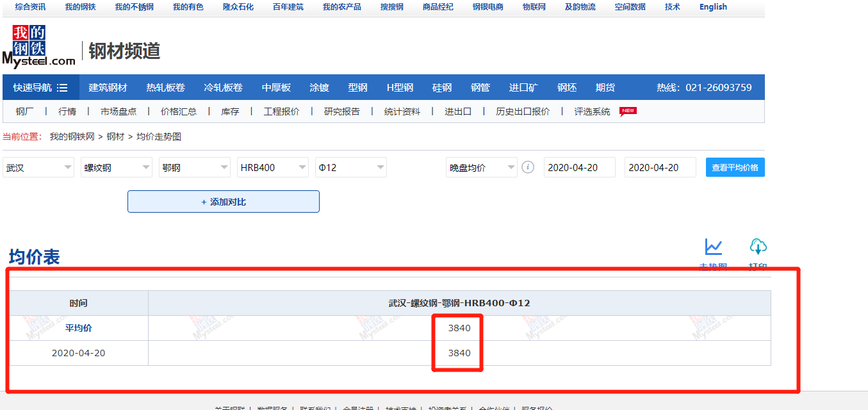Go to 评选系统 sub-menu link
Screen dimensions: 868x410
tap(592, 111)
